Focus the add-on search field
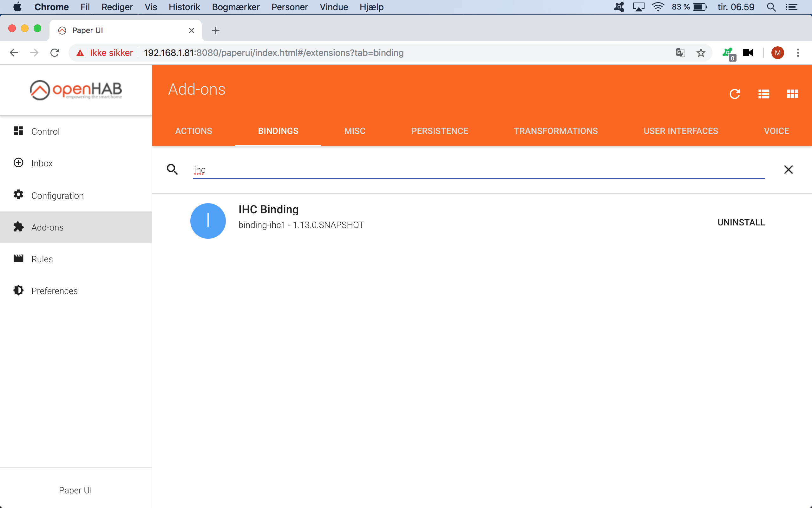This screenshot has height=508, width=812. point(478,170)
